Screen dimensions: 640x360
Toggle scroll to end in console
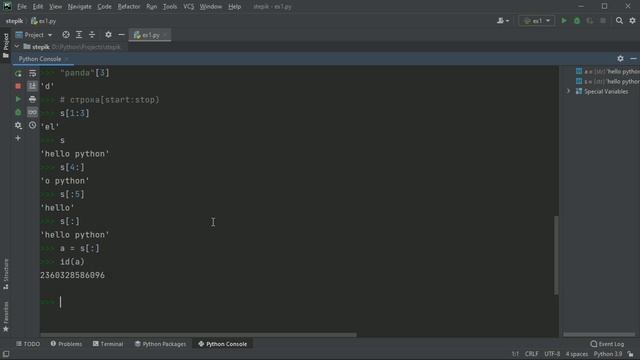(32, 86)
